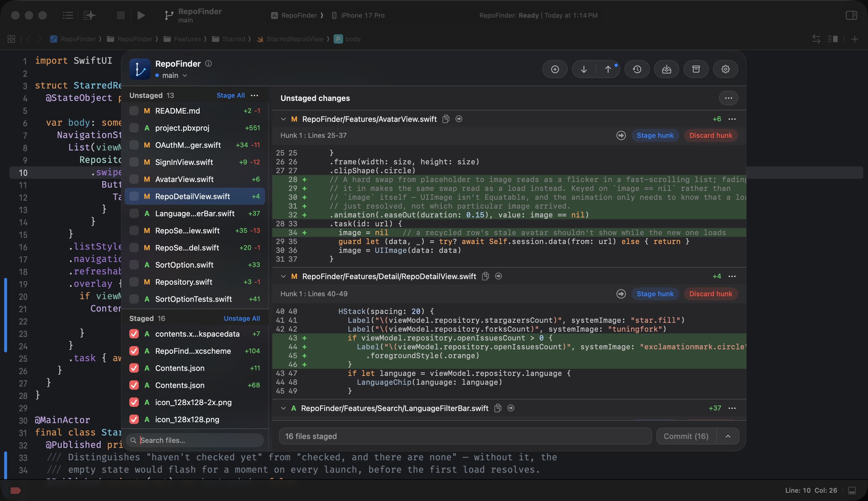This screenshot has height=501, width=868.
Task: Discard hunk for AvatarView lines 25-37
Action: pos(710,135)
